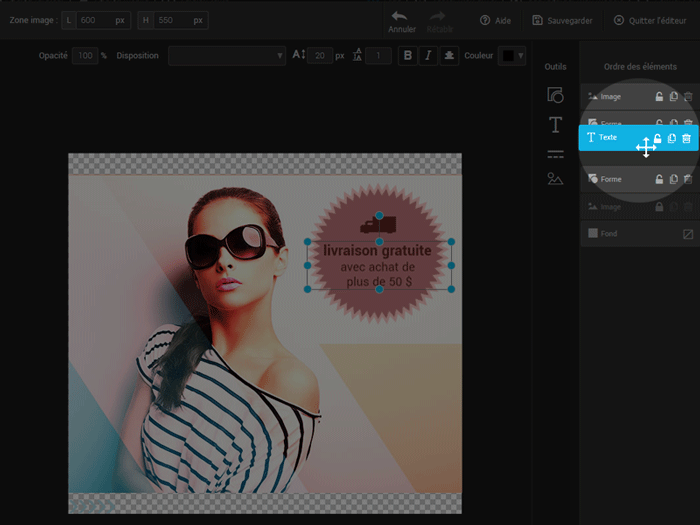Toggle lock on the Texte layer
Image resolution: width=700 pixels, height=525 pixels.
click(658, 138)
